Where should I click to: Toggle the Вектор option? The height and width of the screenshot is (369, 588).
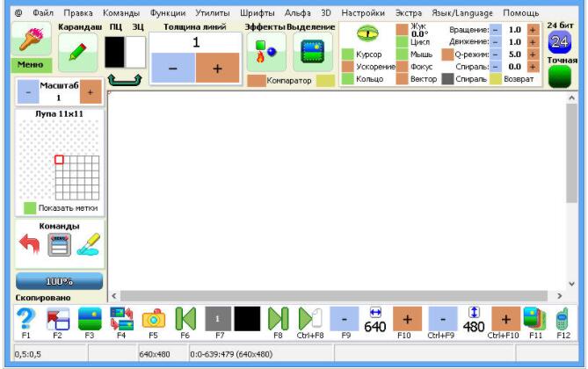tap(402, 79)
